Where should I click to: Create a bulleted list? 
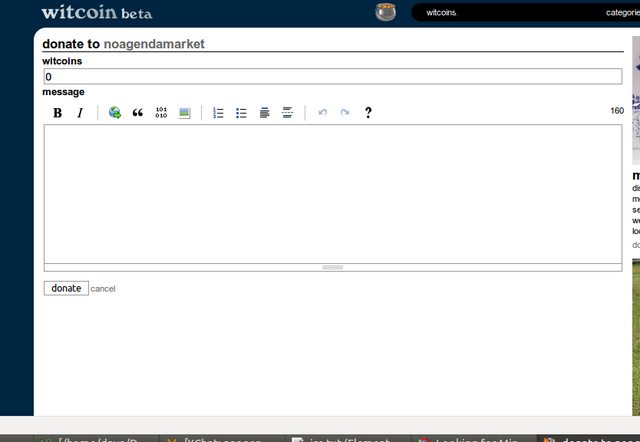pyautogui.click(x=241, y=113)
